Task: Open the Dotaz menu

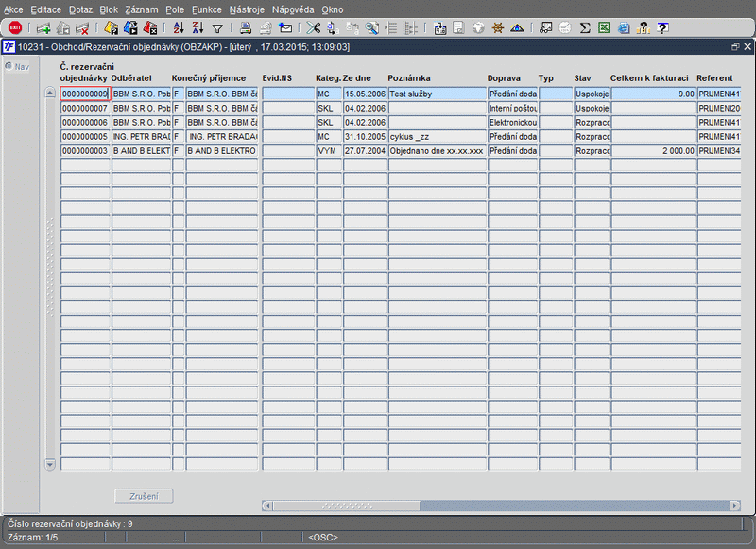Action: [x=80, y=9]
